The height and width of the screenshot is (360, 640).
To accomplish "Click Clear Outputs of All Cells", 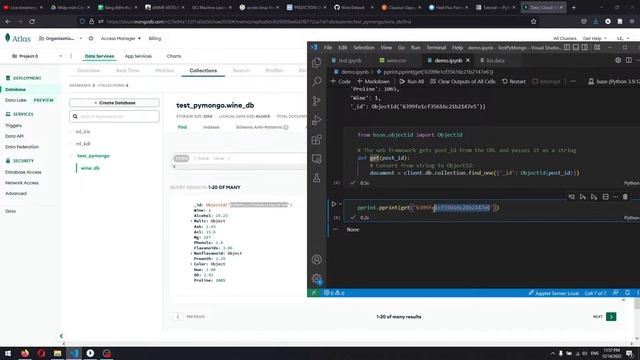I will (x=463, y=82).
